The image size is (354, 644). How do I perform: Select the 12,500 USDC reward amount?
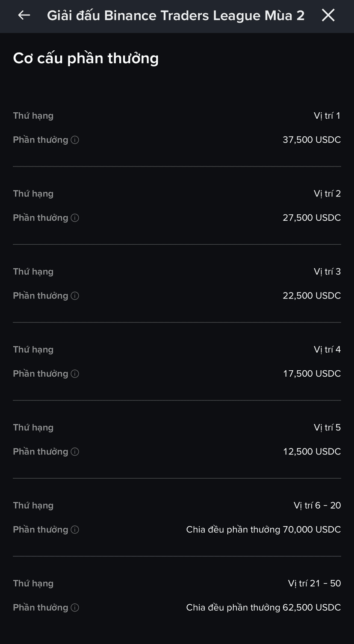pyautogui.click(x=312, y=451)
